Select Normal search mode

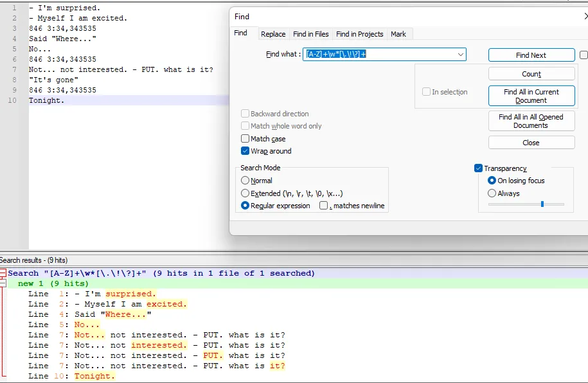245,181
